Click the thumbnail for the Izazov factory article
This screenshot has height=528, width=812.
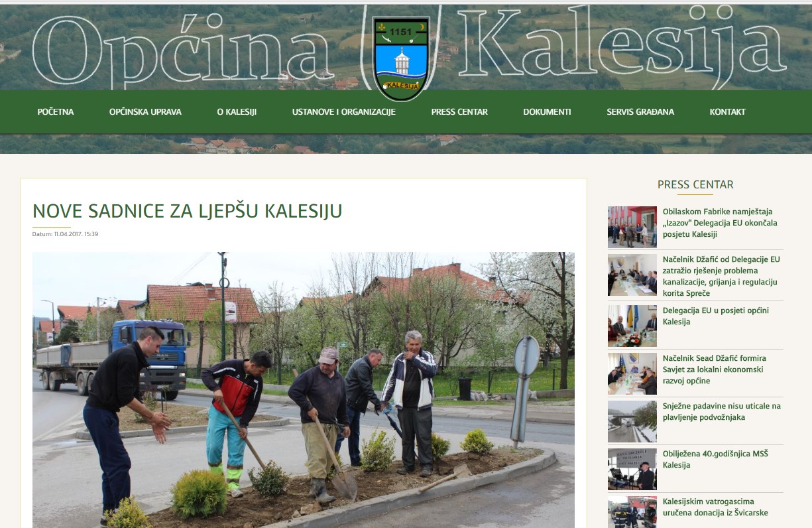[632, 227]
